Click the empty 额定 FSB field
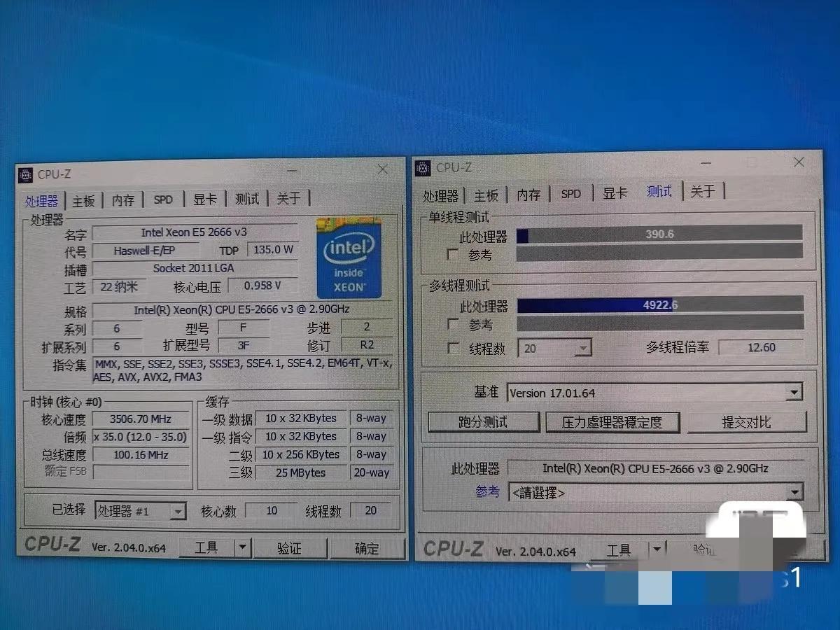The height and width of the screenshot is (630, 840). (x=141, y=472)
